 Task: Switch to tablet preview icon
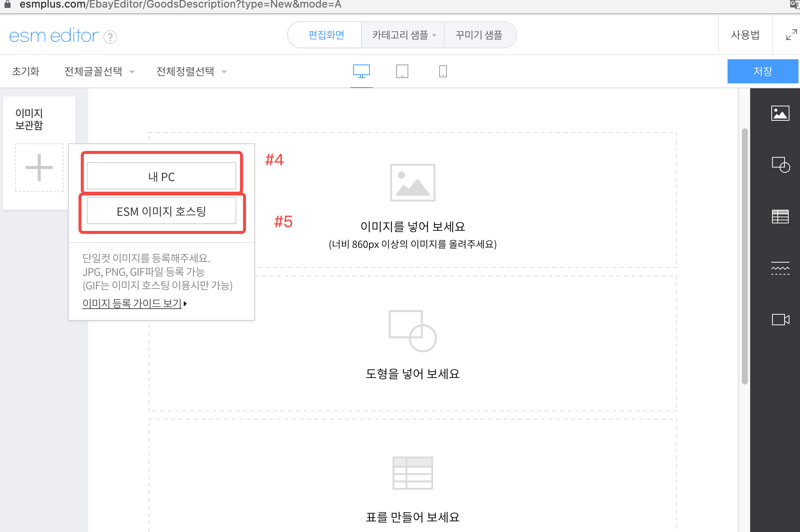click(x=402, y=71)
